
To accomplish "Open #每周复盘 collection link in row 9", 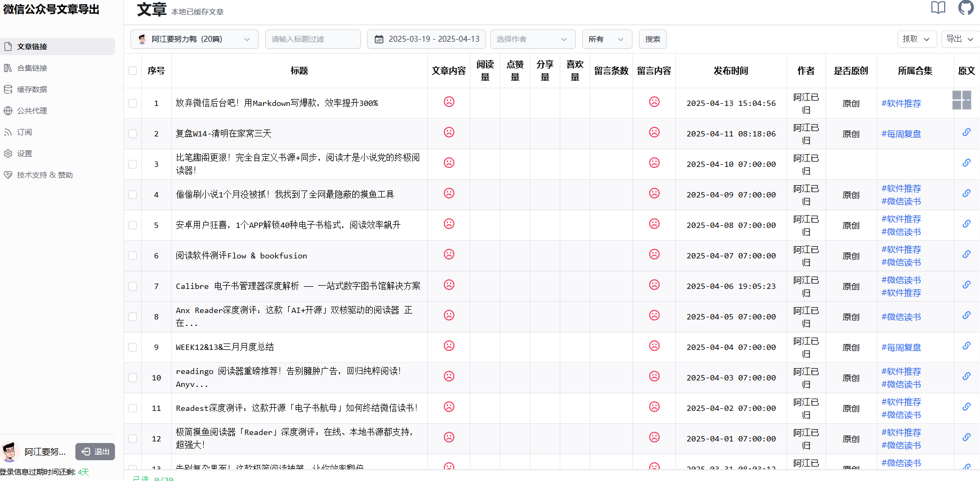I will coord(901,347).
